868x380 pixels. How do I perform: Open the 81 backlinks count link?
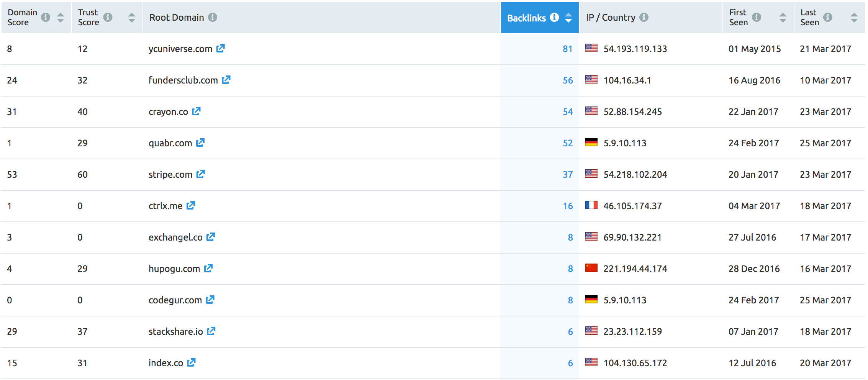point(567,49)
